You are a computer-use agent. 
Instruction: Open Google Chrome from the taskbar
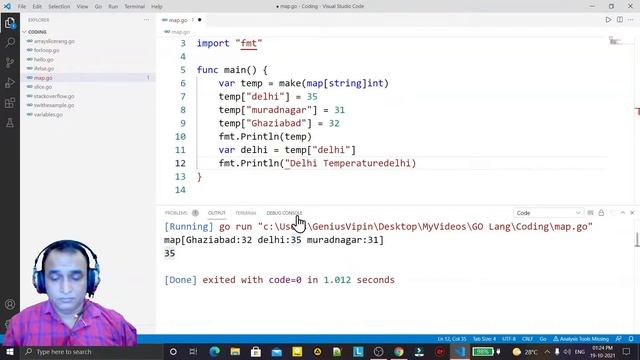click(x=398, y=351)
